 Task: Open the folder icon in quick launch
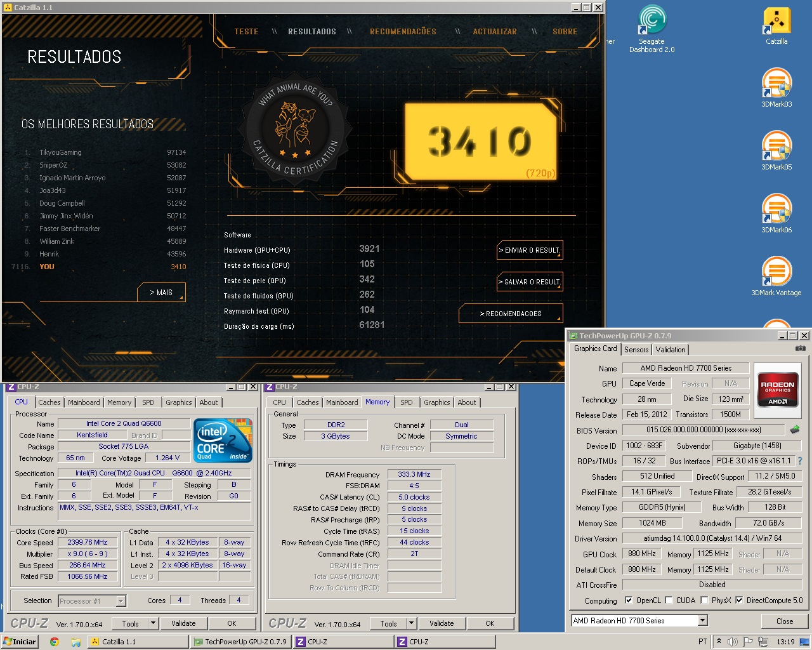[75, 642]
